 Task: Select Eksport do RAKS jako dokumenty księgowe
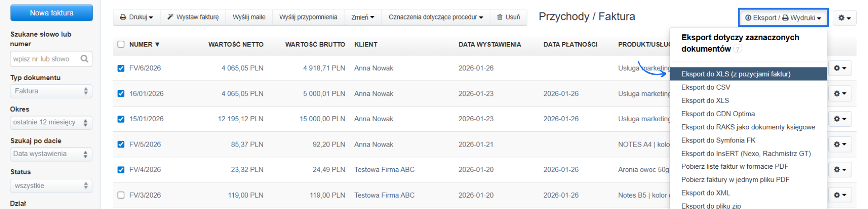pos(748,127)
